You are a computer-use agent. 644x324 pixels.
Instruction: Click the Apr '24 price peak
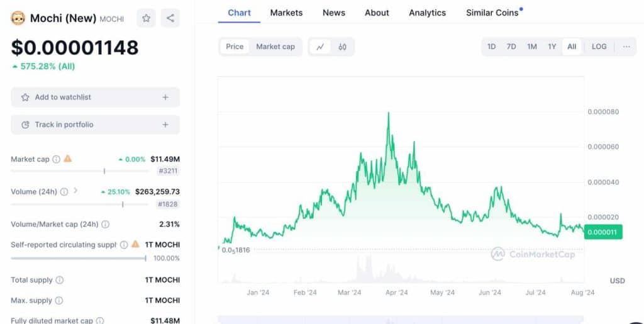pos(389,113)
